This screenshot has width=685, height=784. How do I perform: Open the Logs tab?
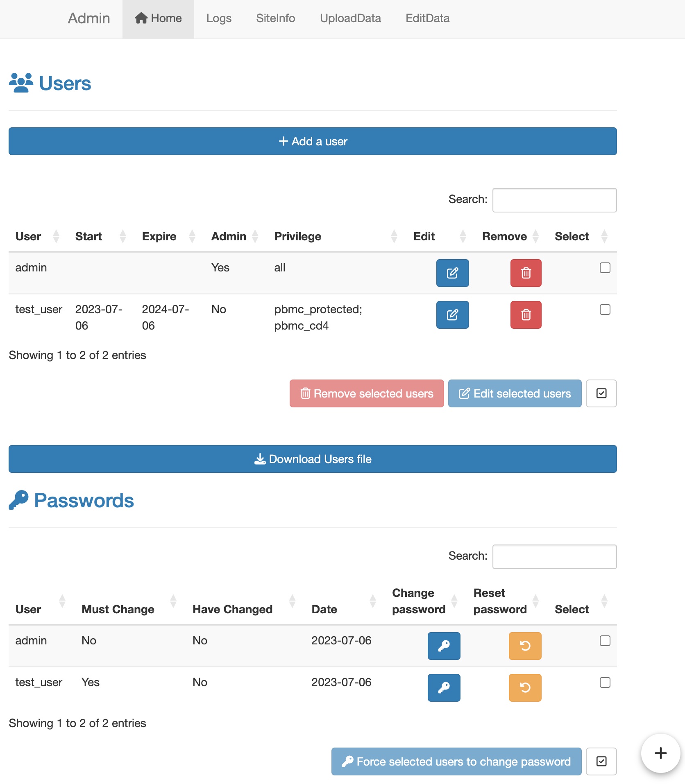click(219, 18)
